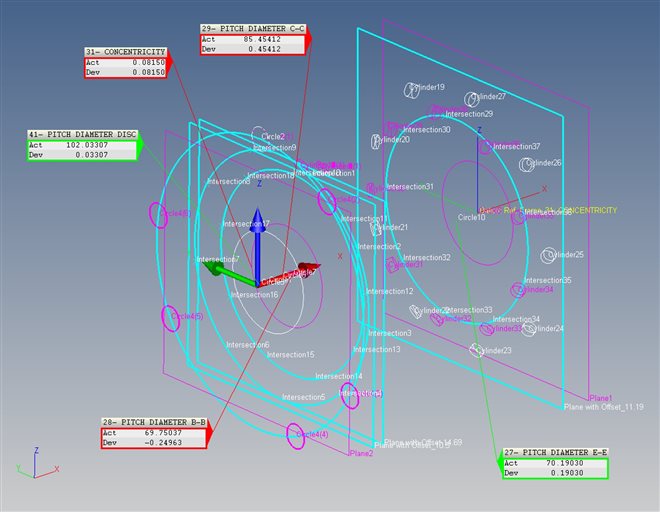Click the XYZ orientation triad in the corner
Screen dimensions: 660x512
(35, 463)
